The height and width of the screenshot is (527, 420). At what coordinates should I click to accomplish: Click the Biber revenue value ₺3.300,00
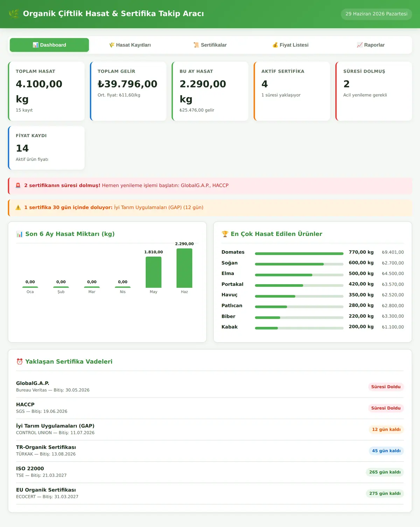(x=393, y=316)
